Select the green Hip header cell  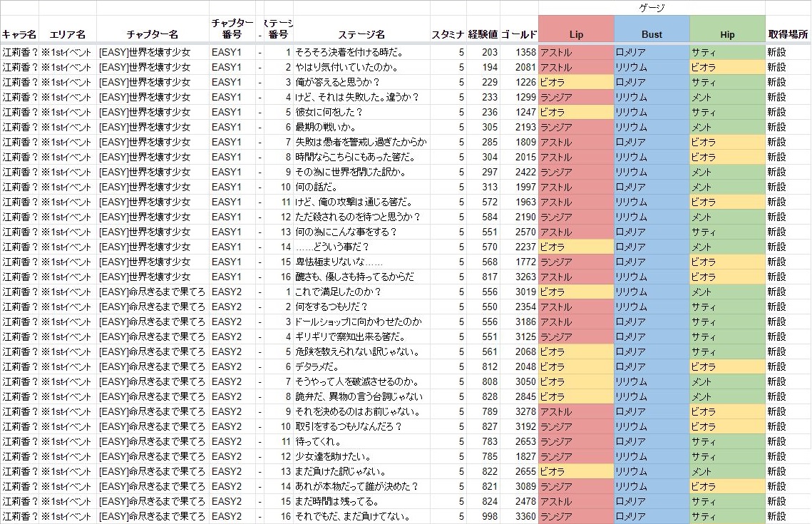(727, 34)
